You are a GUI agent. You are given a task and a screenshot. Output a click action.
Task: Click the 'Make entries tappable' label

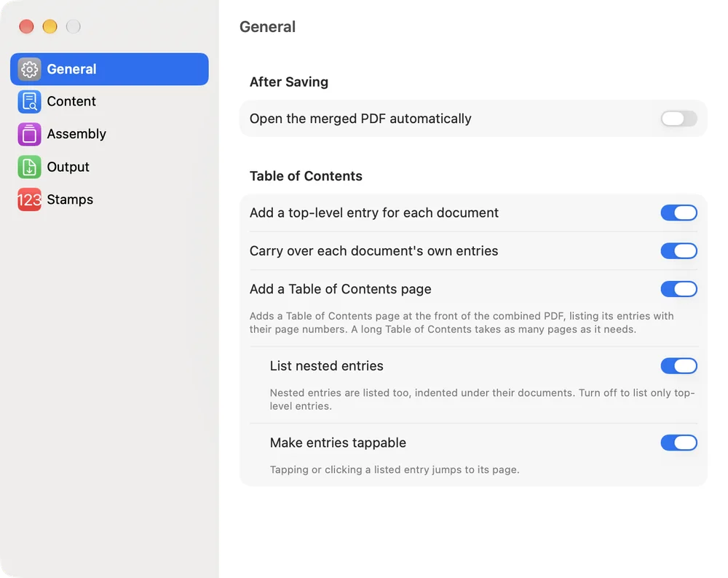338,443
